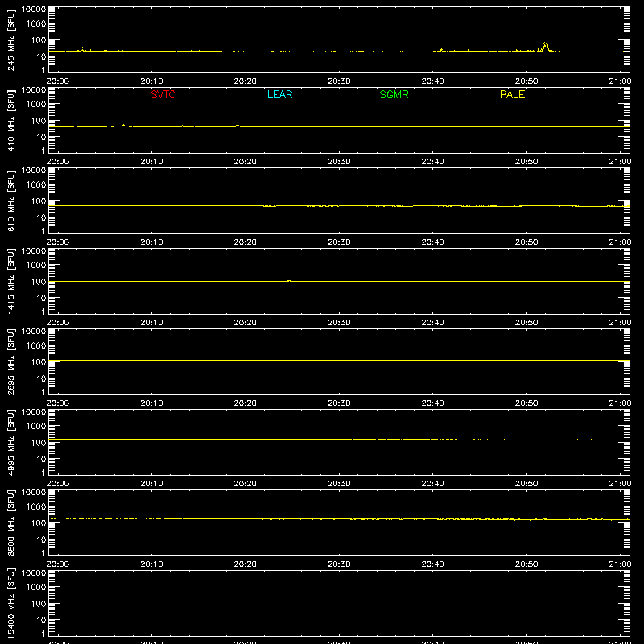Click the 20:20 tick label under 4995 MHz plot
644x644 pixels.
246,484
